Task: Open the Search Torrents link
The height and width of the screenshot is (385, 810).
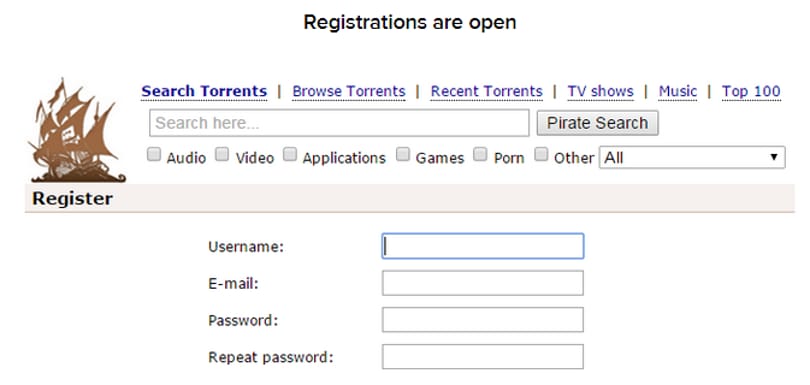Action: [x=204, y=91]
